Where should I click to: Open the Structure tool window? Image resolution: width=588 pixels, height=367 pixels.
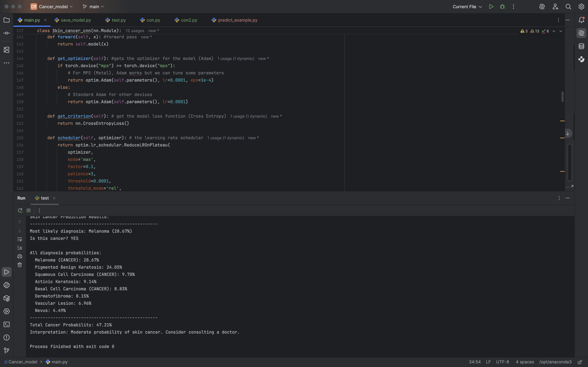click(x=7, y=50)
